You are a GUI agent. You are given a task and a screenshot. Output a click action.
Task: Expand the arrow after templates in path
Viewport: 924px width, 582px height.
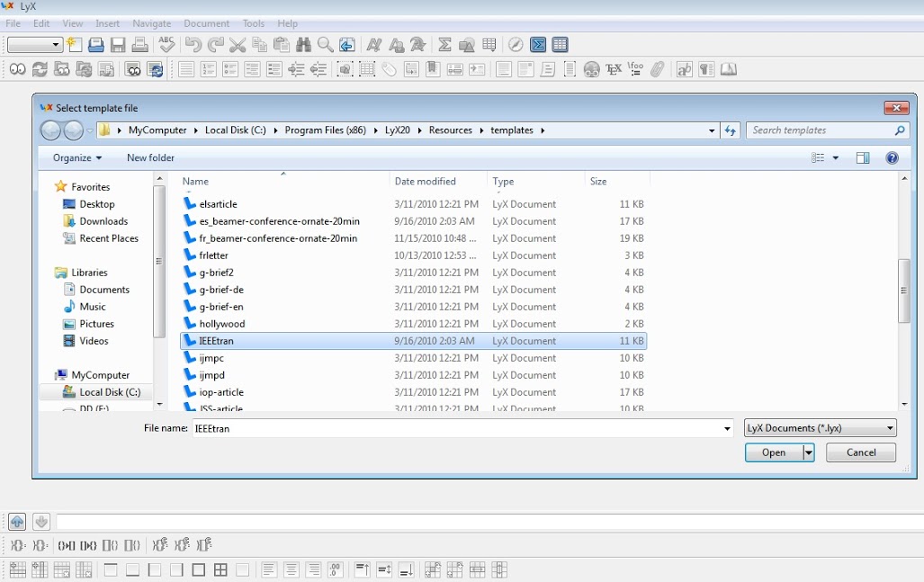(543, 130)
